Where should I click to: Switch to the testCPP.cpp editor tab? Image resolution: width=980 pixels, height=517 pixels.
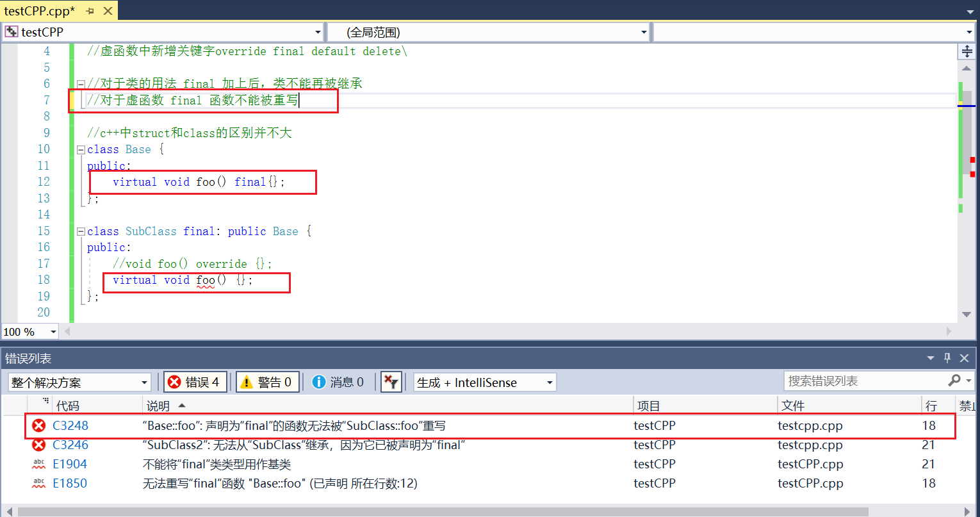point(38,10)
